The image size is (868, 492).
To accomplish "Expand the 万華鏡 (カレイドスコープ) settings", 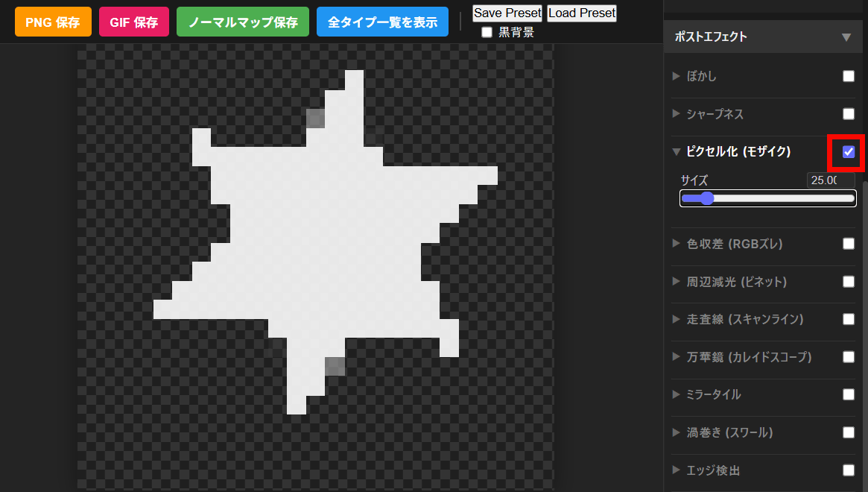I will [x=748, y=357].
